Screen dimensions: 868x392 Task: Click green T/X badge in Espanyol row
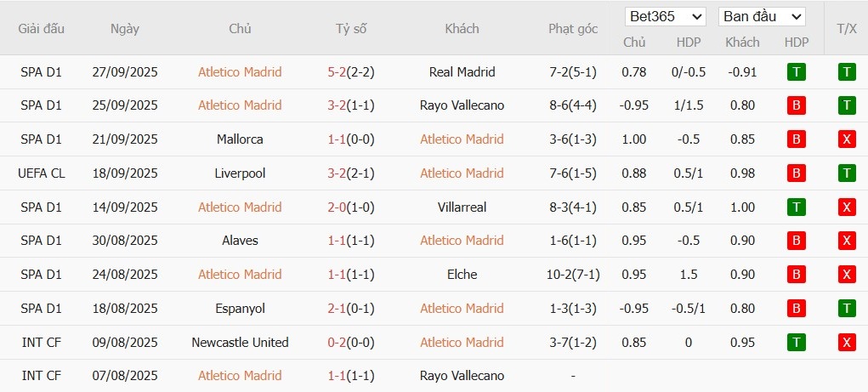(847, 308)
